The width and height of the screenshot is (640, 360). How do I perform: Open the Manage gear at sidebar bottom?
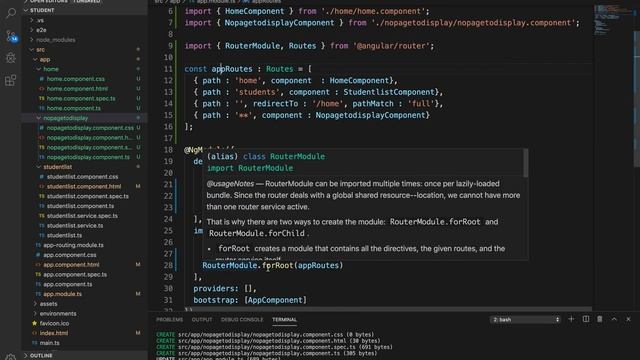tap(11, 357)
